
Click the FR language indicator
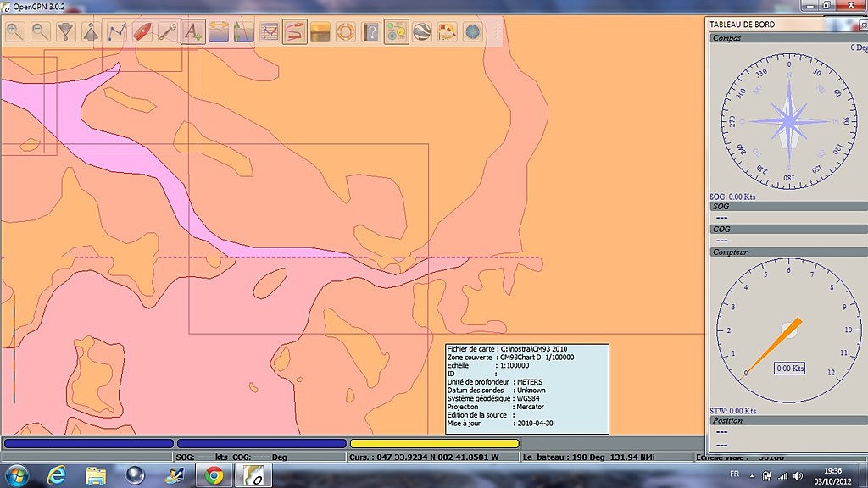click(734, 474)
